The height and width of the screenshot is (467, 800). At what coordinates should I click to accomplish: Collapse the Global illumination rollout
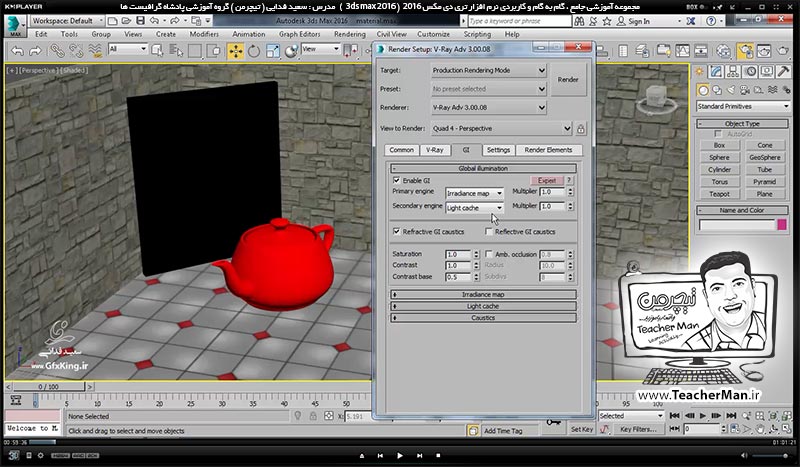pyautogui.click(x=483, y=168)
